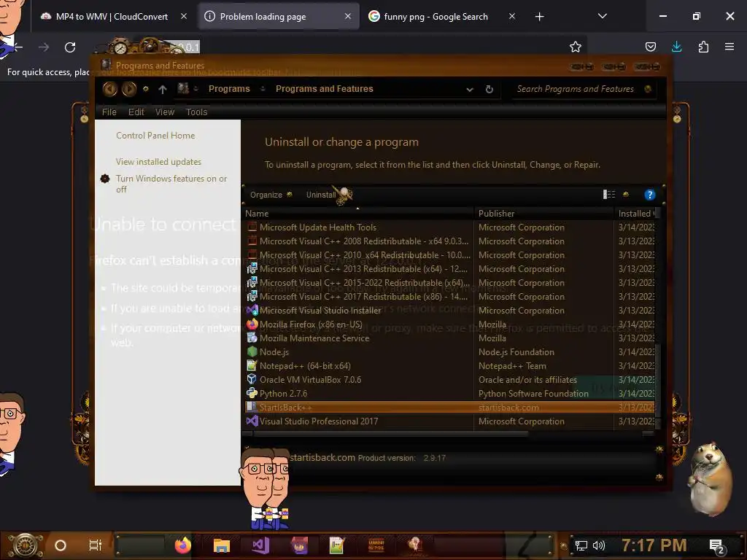Image resolution: width=747 pixels, height=560 pixels.
Task: Sort by Publisher column header
Action: coord(544,214)
